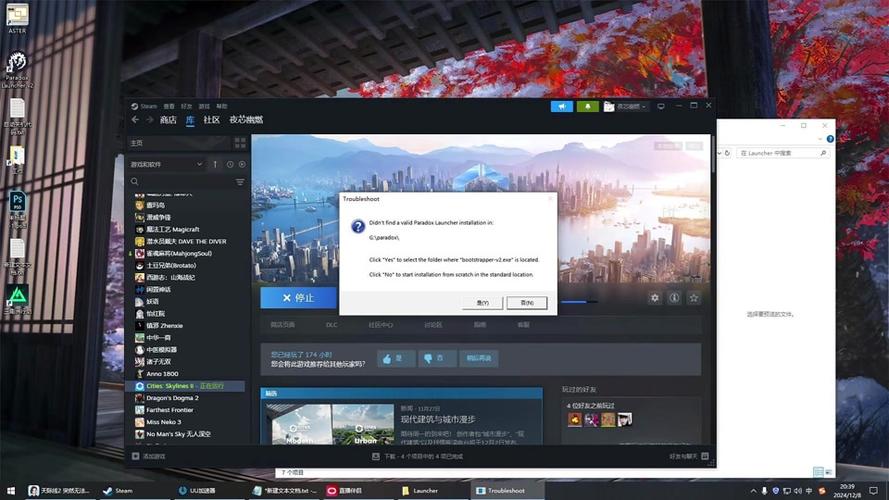Toggle the collections grid view icon

[x=240, y=143]
